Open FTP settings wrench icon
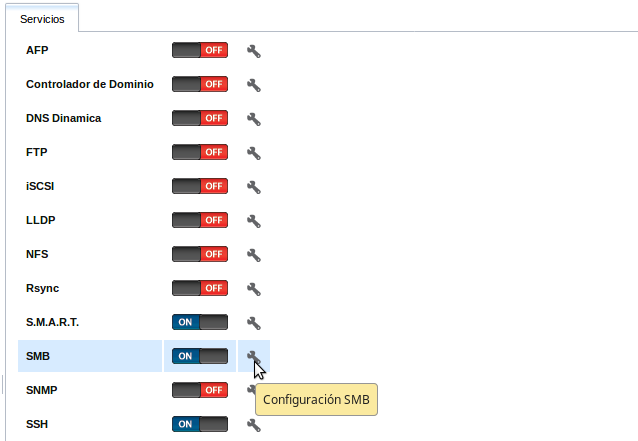 [253, 153]
